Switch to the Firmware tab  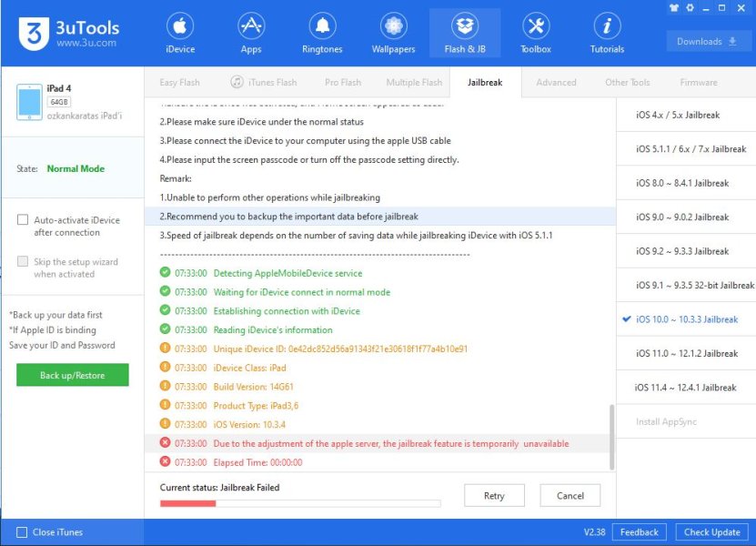click(699, 83)
